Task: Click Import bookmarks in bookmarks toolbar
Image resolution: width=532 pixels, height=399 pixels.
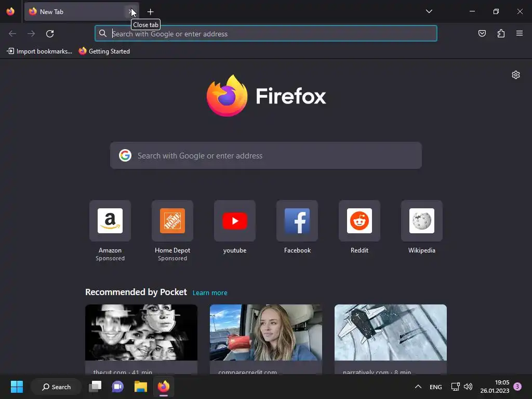Action: (39, 51)
